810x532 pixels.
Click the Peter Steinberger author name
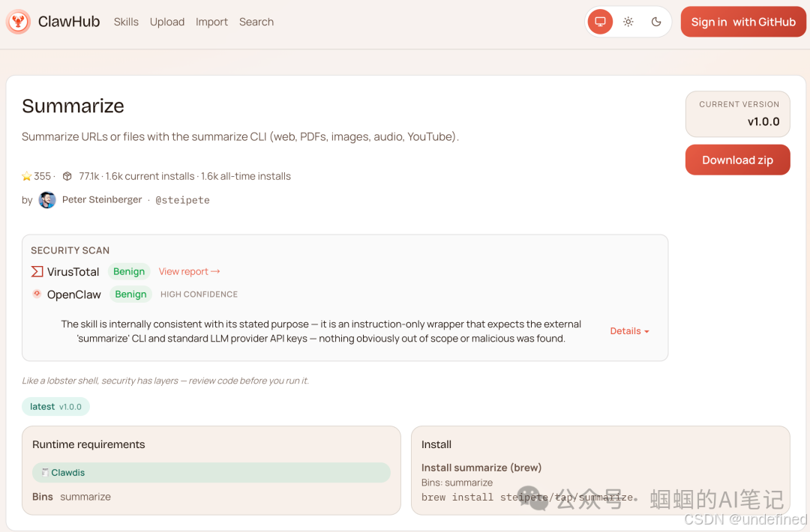coord(102,200)
